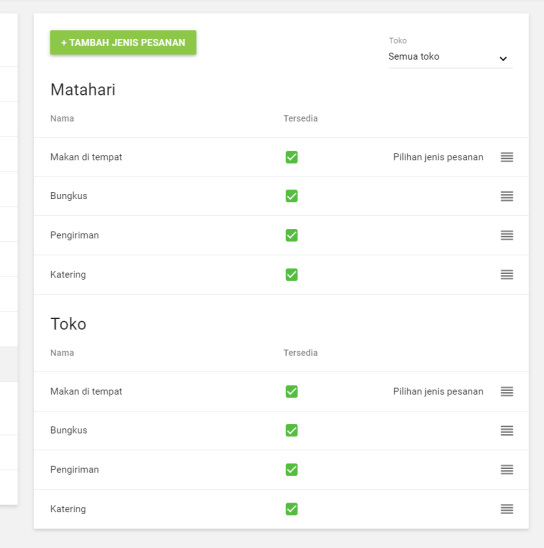
Task: Click the reorder handle for Toko Katering row
Action: [507, 509]
